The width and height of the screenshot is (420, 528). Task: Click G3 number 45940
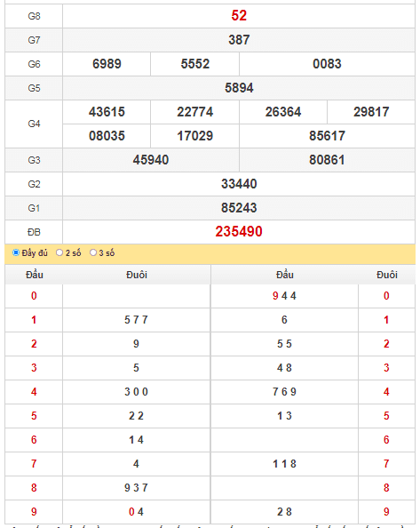[151, 160]
